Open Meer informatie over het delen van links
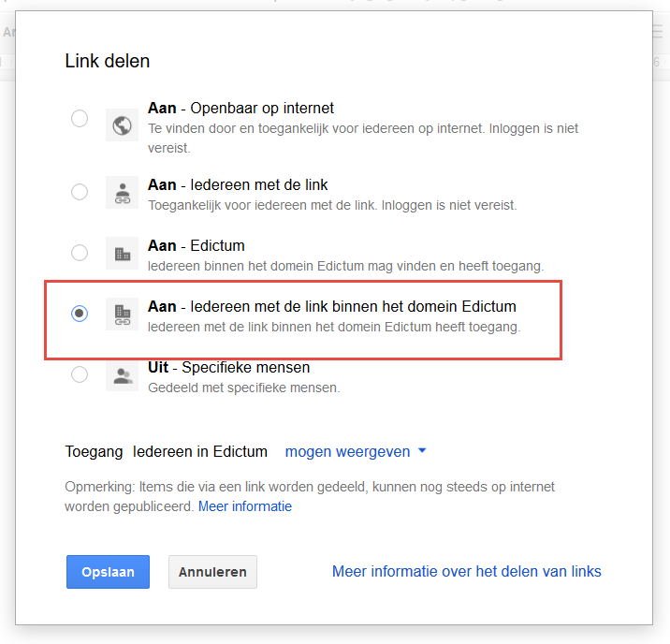 (x=467, y=571)
